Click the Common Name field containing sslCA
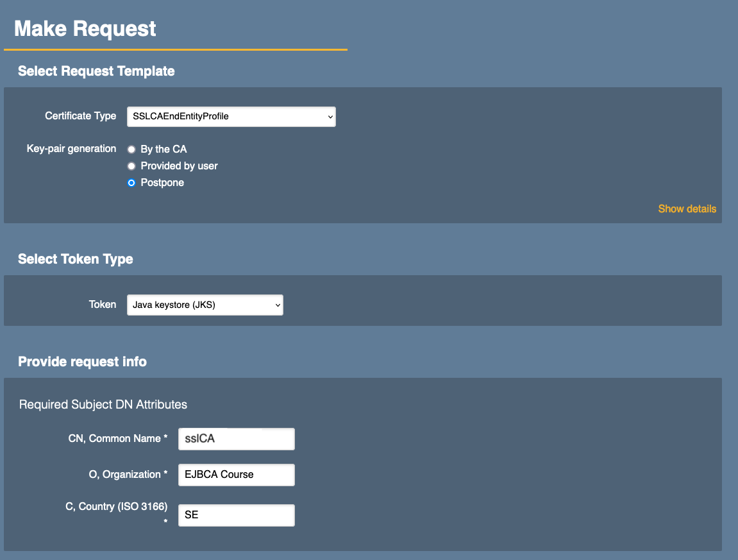 tap(236, 439)
